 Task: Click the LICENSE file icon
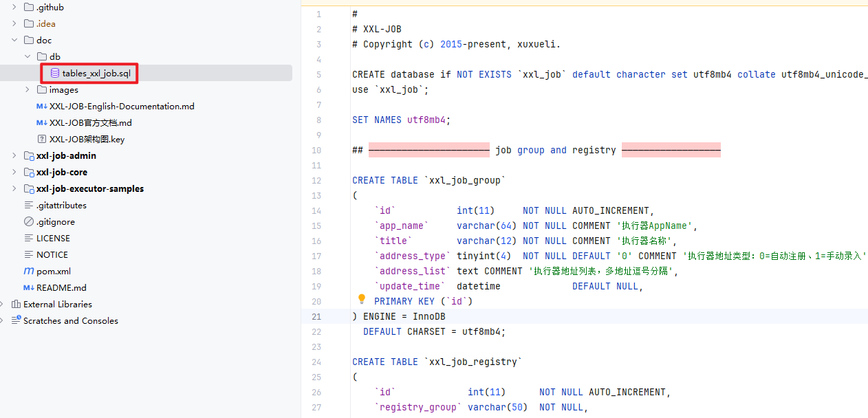pyautogui.click(x=28, y=238)
